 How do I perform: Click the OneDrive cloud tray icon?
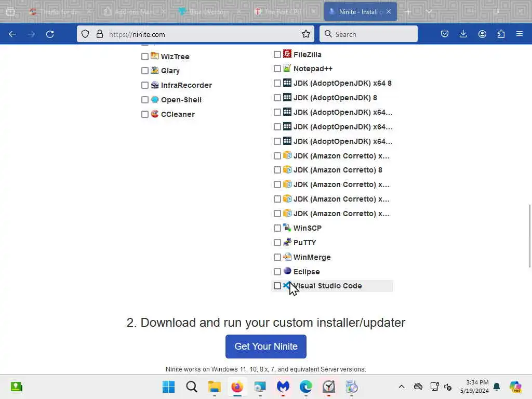click(418, 387)
